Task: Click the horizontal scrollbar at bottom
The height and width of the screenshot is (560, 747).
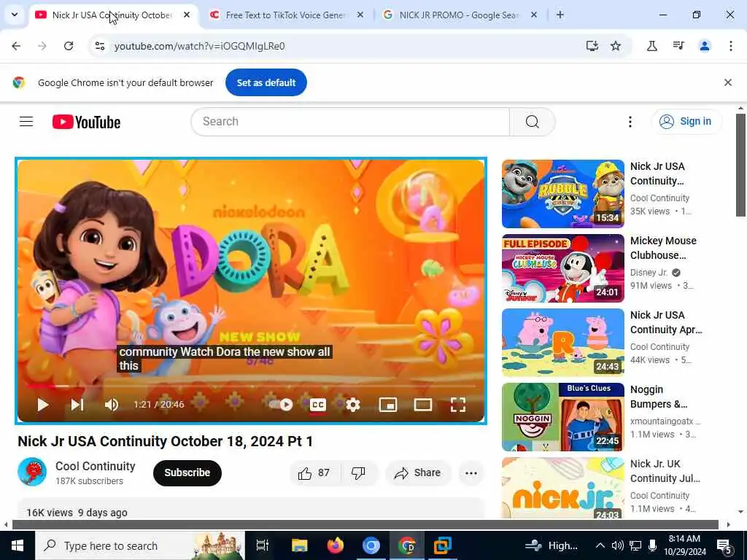Action: click(x=365, y=525)
